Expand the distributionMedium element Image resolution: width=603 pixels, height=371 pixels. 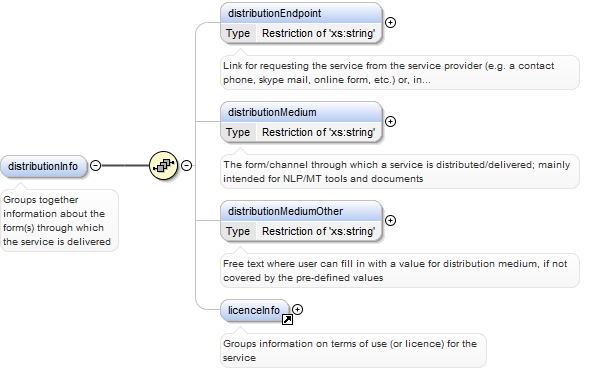(x=390, y=122)
